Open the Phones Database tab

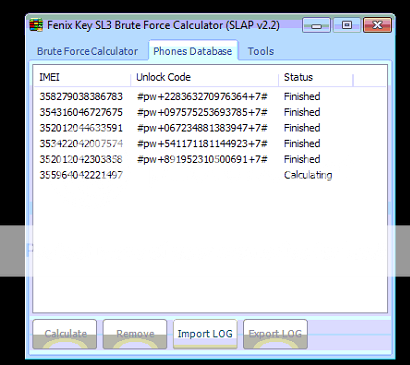[193, 51]
